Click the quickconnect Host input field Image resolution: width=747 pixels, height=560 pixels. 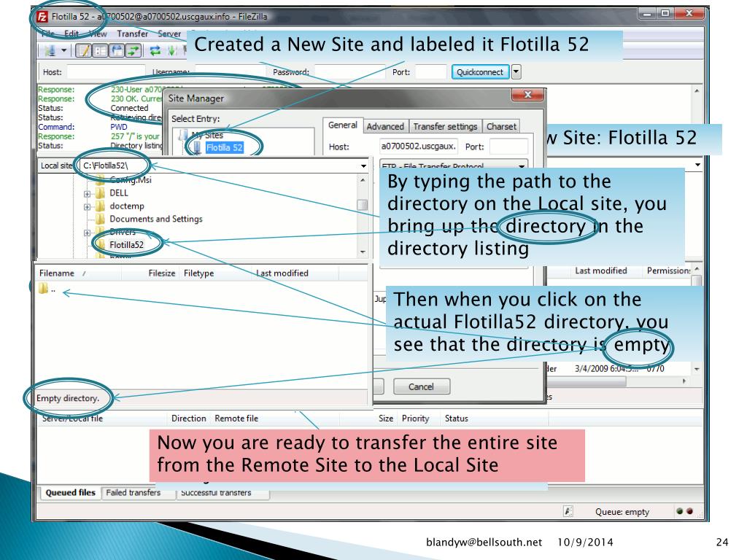[106, 72]
